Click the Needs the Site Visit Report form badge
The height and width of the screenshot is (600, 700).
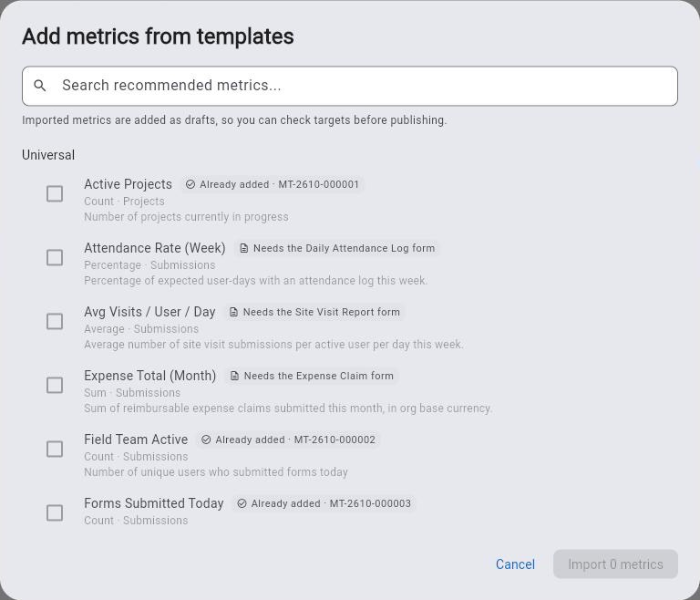coord(314,312)
